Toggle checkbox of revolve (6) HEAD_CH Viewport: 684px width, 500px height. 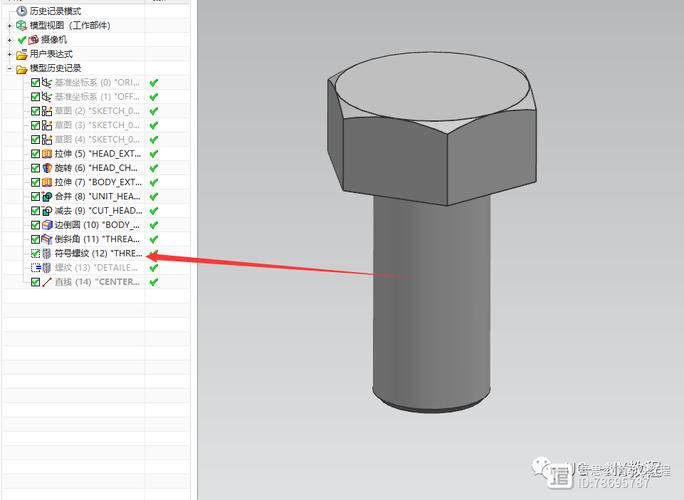[x=36, y=168]
